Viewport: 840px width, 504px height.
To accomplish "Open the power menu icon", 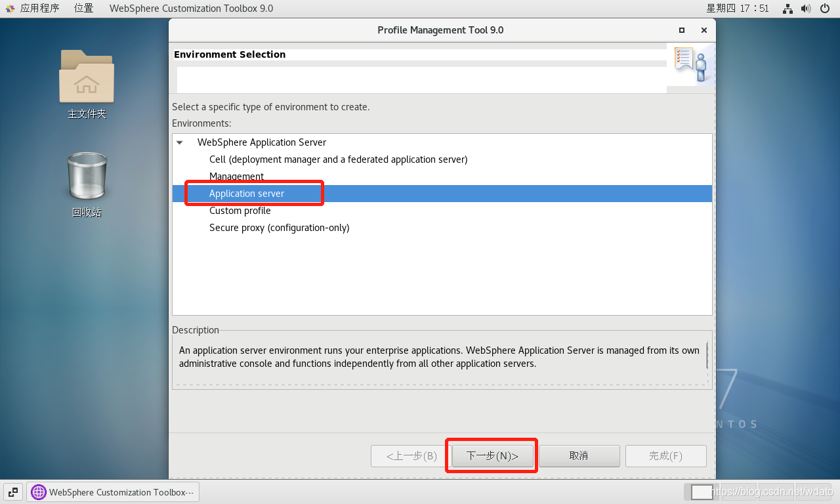I will (x=825, y=9).
